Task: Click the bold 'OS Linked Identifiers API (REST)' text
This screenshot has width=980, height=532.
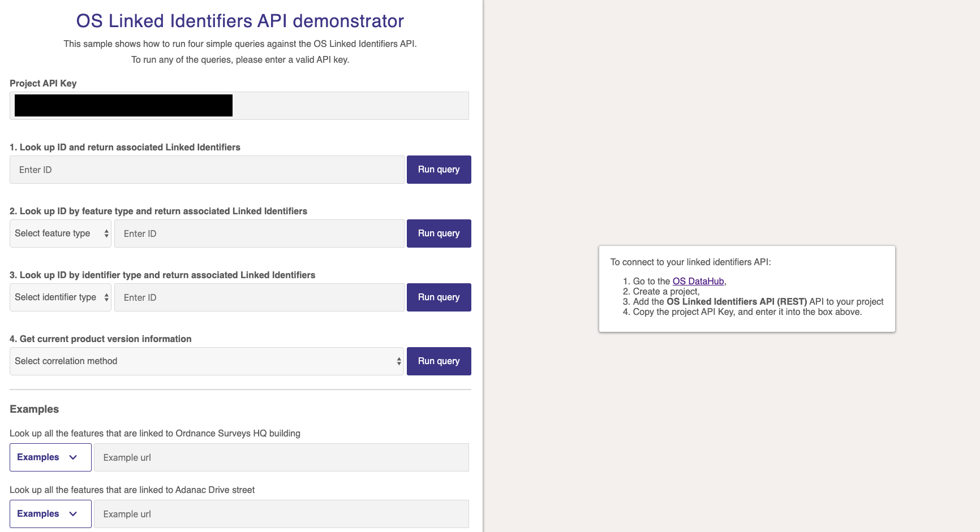Action: coord(737,301)
